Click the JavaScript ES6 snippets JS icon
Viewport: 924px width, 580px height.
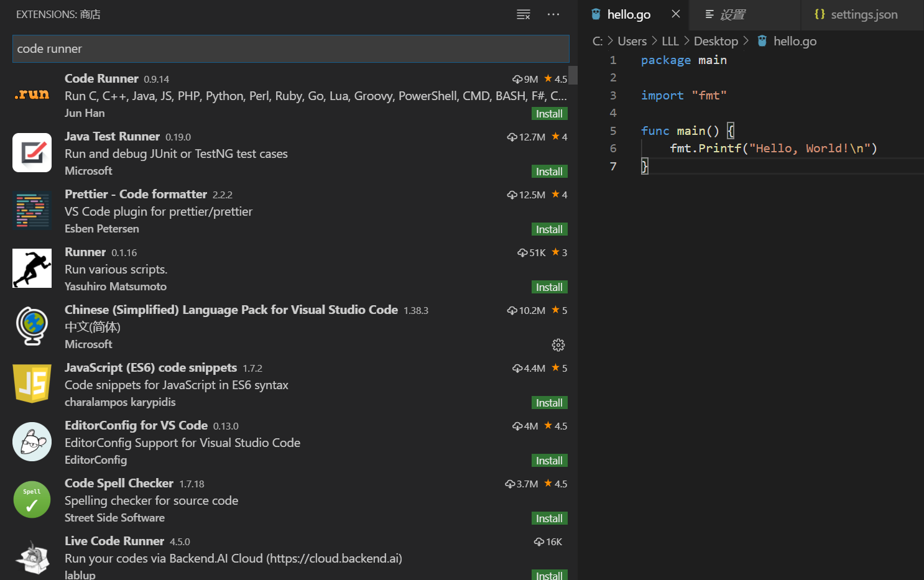(x=32, y=384)
